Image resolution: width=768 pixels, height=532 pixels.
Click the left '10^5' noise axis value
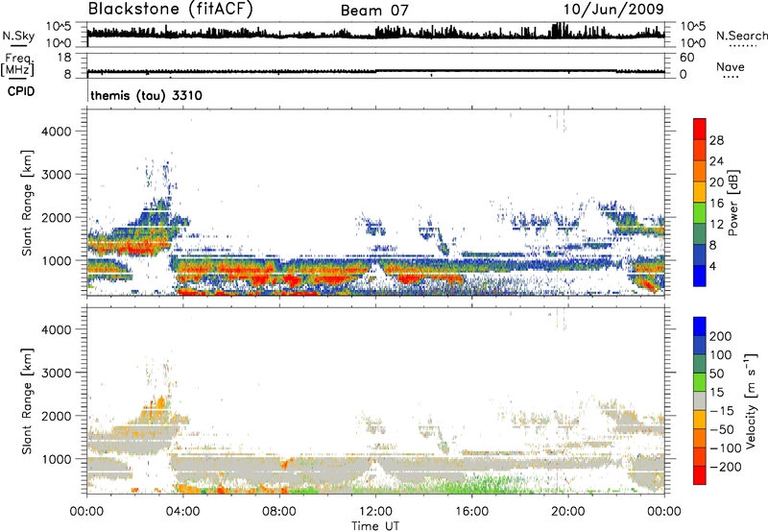tap(59, 27)
